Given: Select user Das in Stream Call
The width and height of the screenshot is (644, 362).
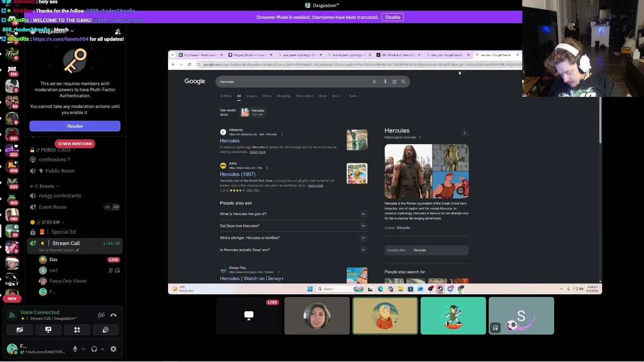Looking at the screenshot, I should tap(53, 260).
